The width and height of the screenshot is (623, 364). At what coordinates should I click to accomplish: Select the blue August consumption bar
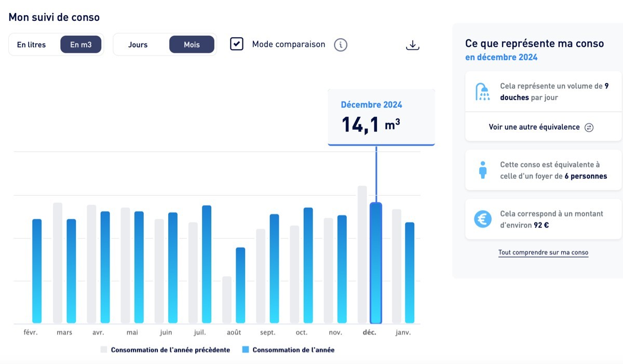(240, 285)
